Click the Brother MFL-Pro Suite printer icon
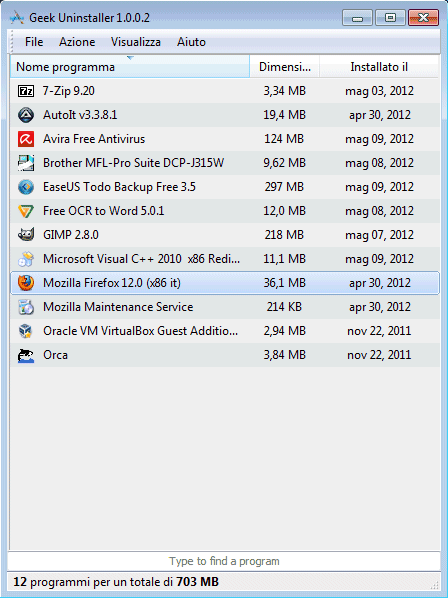This screenshot has width=448, height=598. coord(26,163)
